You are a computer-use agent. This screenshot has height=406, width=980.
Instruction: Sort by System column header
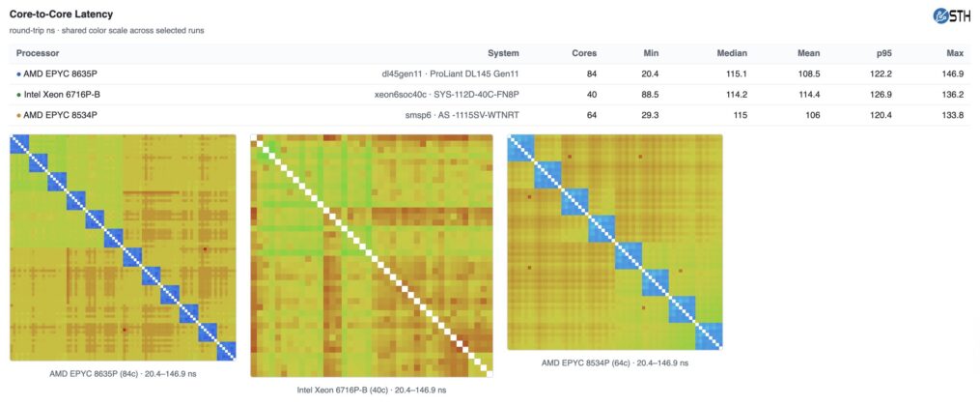point(503,53)
